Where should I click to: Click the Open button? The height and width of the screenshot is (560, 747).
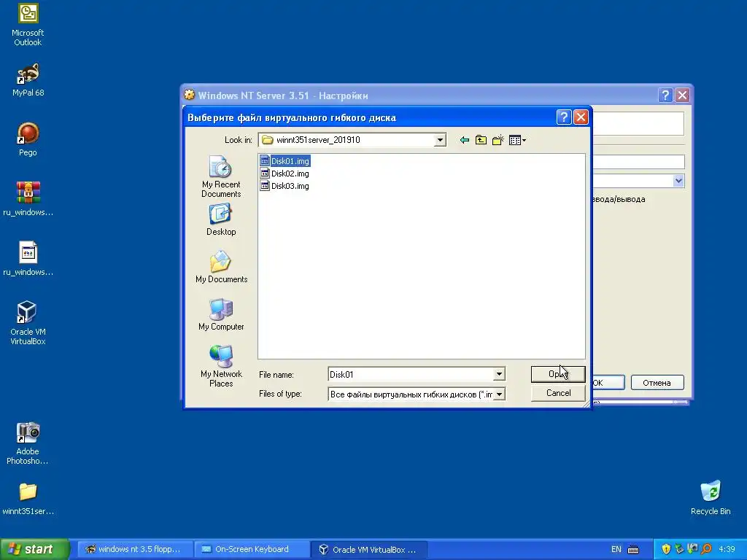click(558, 374)
